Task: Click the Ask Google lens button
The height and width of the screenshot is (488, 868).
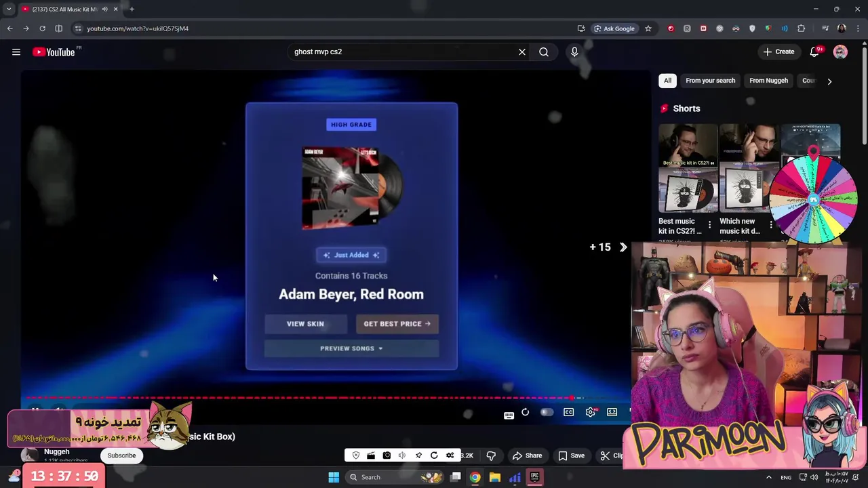Action: (615, 28)
